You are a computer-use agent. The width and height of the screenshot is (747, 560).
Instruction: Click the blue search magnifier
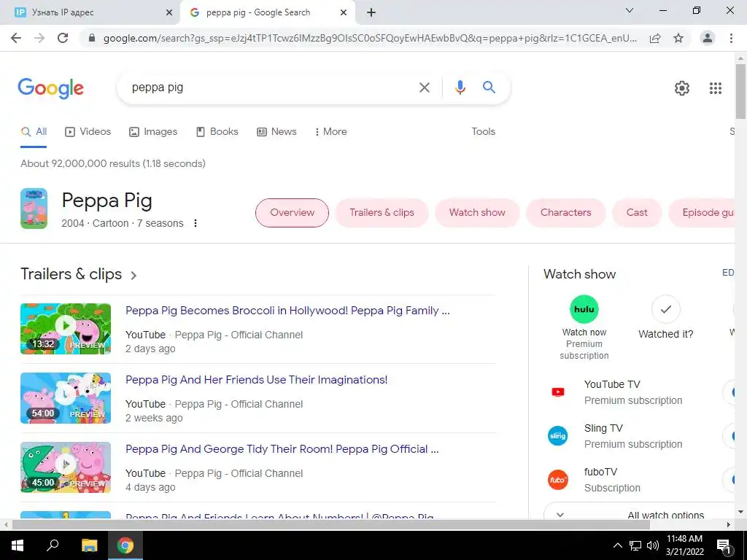click(x=489, y=87)
